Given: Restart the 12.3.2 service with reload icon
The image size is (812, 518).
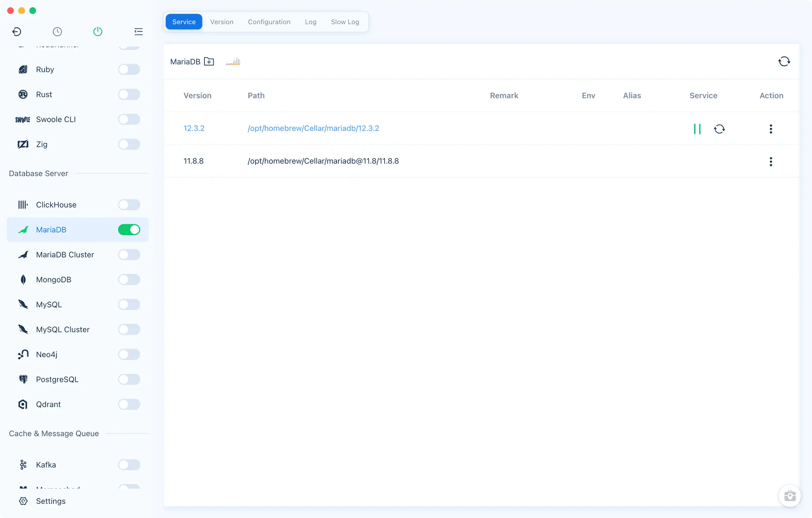Looking at the screenshot, I should click(719, 129).
